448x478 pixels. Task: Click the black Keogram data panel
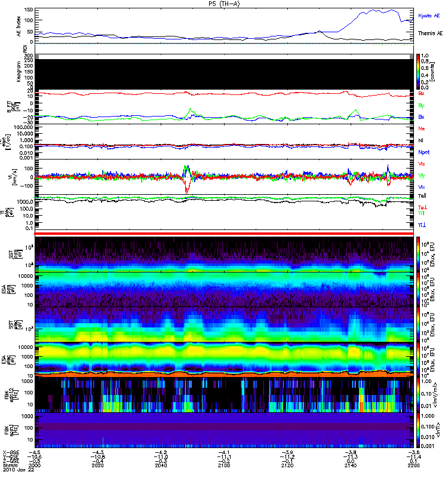[x=225, y=74]
